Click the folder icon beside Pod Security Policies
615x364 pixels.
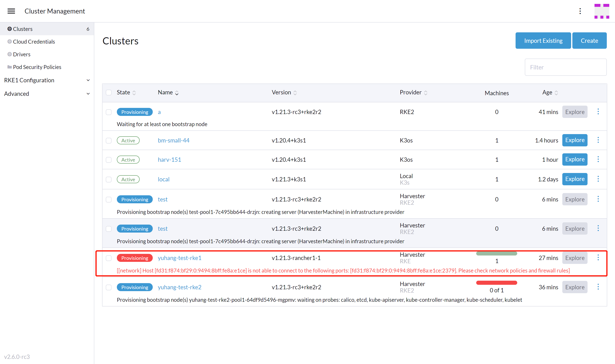click(x=9, y=67)
